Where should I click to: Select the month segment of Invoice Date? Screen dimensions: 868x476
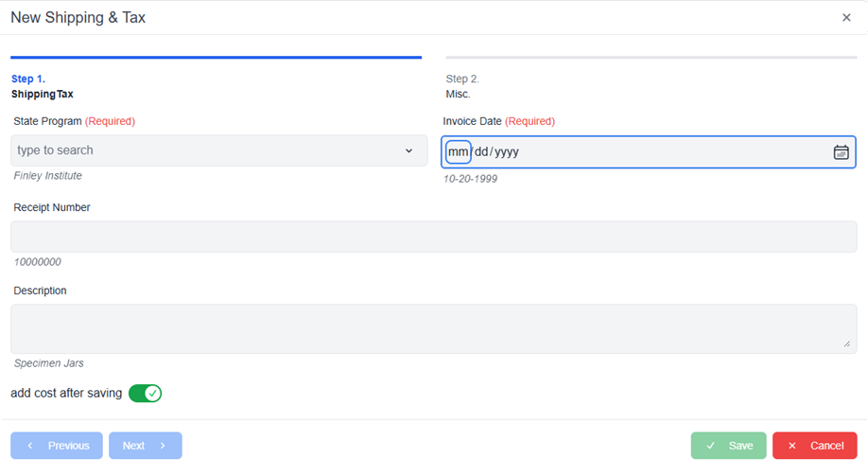point(458,151)
